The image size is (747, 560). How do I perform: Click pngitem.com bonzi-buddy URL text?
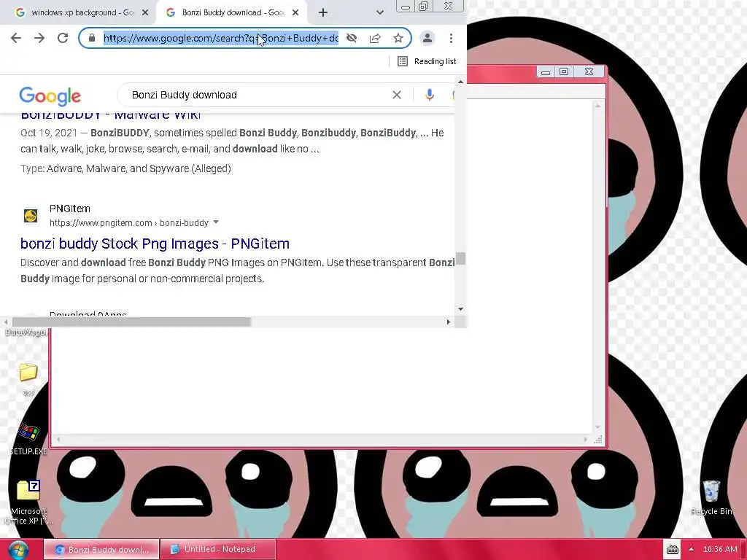coord(129,223)
